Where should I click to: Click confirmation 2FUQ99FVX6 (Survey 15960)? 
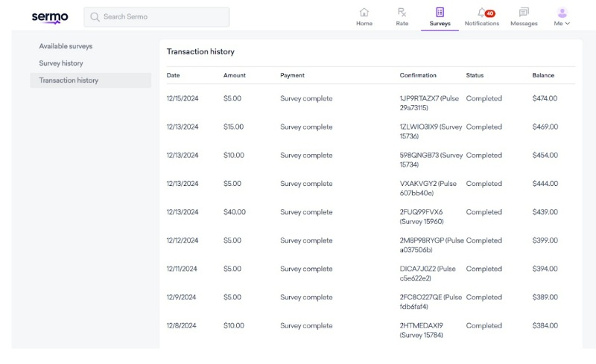[x=422, y=217]
